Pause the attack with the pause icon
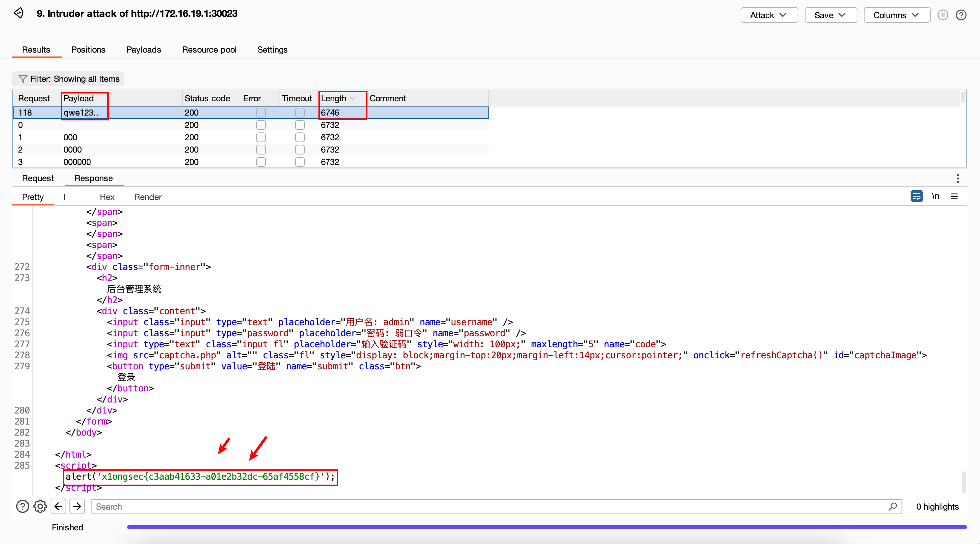Screen dimensions: 980x544 coord(943,15)
